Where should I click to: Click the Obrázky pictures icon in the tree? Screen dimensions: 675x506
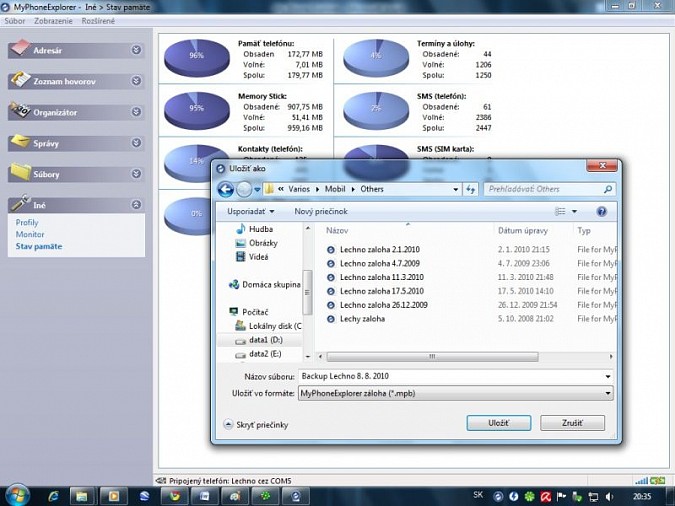241,243
